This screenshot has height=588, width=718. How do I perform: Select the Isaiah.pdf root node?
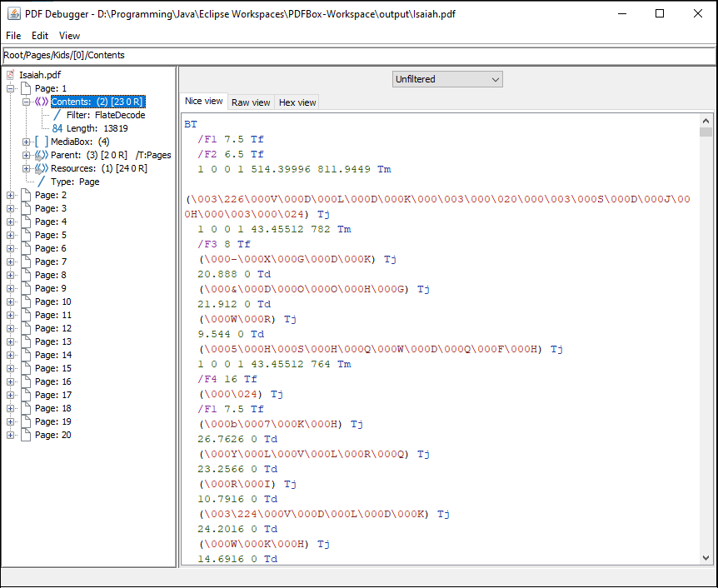40,75
